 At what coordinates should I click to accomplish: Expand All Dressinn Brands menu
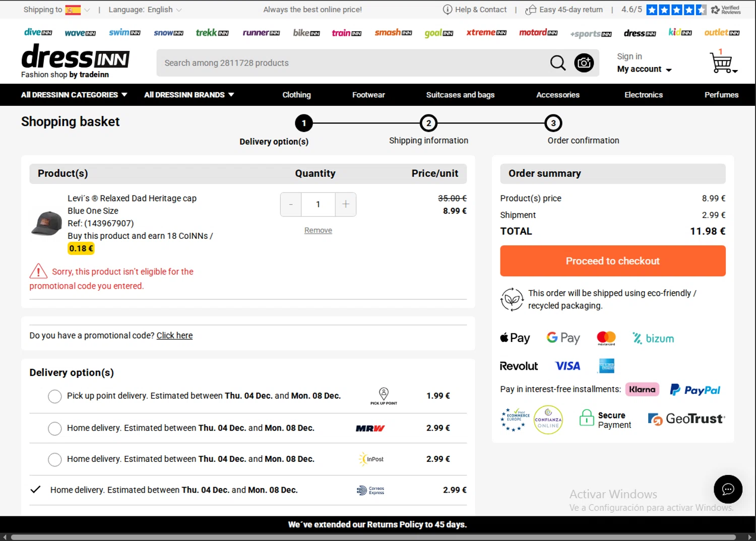(189, 95)
